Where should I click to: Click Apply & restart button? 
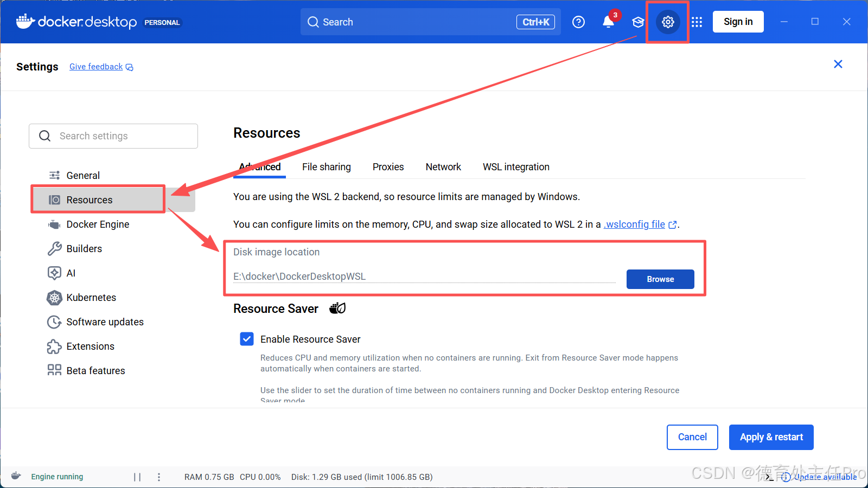tap(771, 437)
